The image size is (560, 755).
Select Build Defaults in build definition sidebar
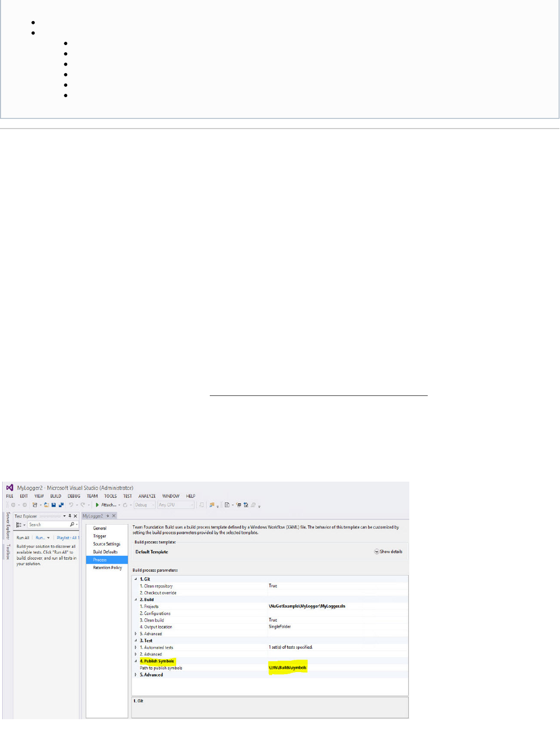click(x=105, y=552)
